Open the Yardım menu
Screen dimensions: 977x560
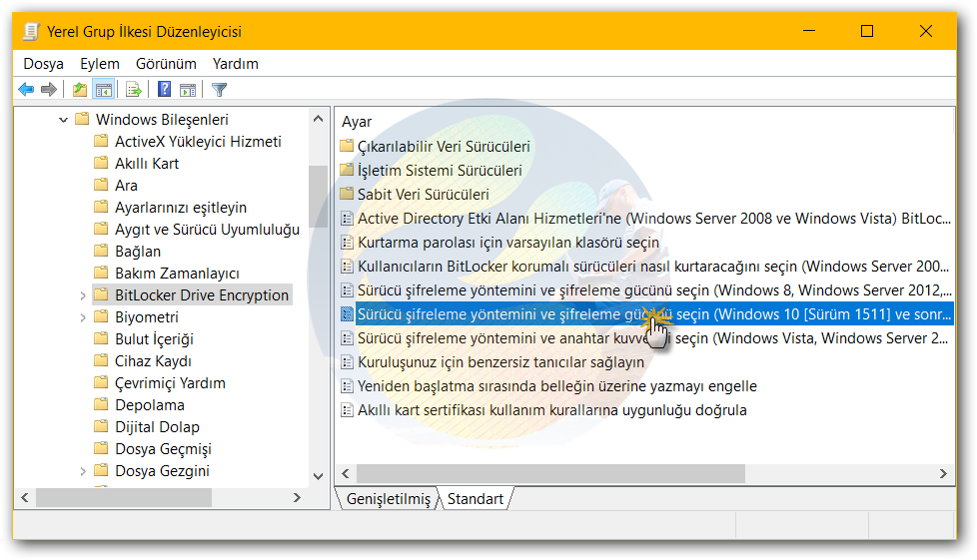(236, 64)
